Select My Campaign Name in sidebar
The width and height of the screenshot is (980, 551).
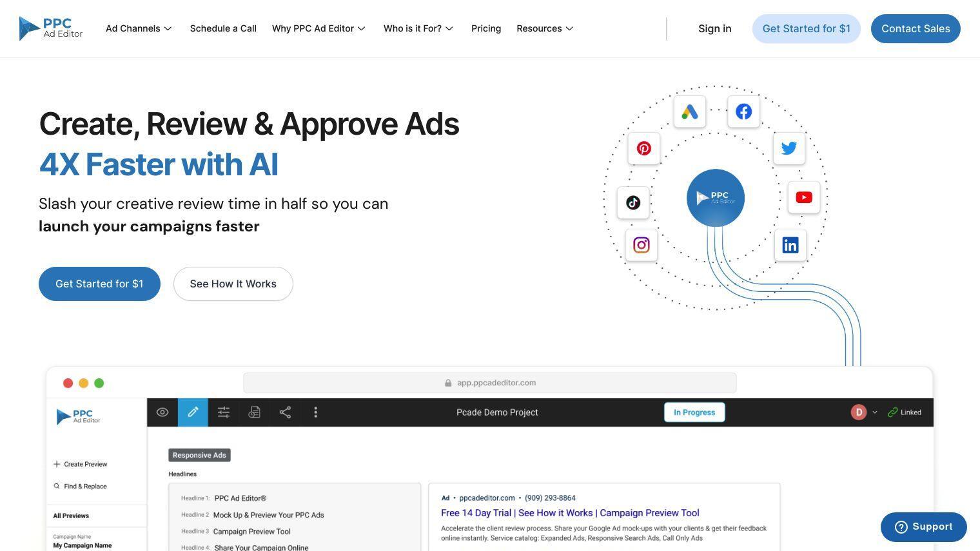(83, 545)
